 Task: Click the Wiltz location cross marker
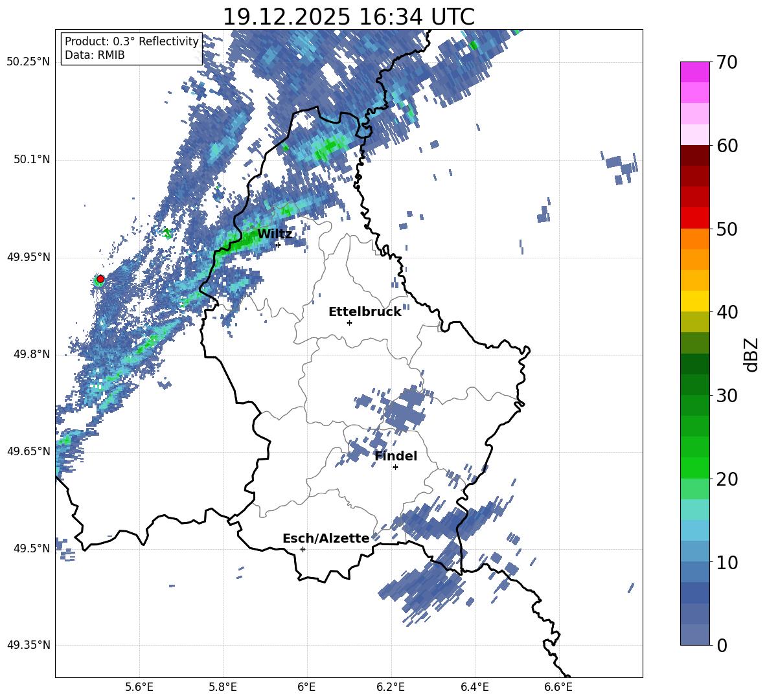pos(279,245)
